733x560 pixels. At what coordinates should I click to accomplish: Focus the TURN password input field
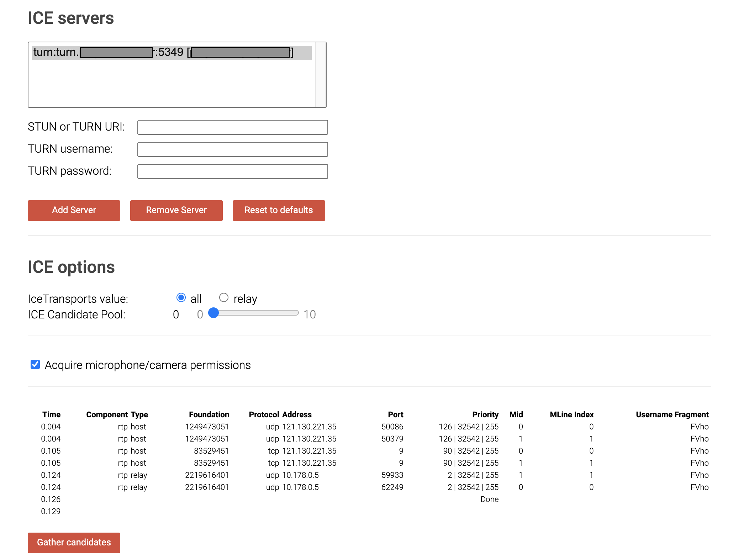pos(232,171)
